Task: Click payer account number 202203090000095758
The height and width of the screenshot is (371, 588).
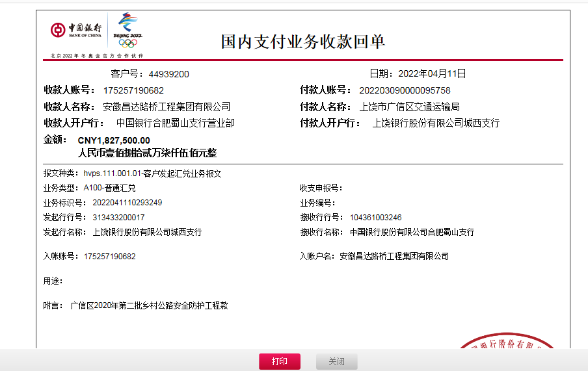Action: tap(405, 90)
